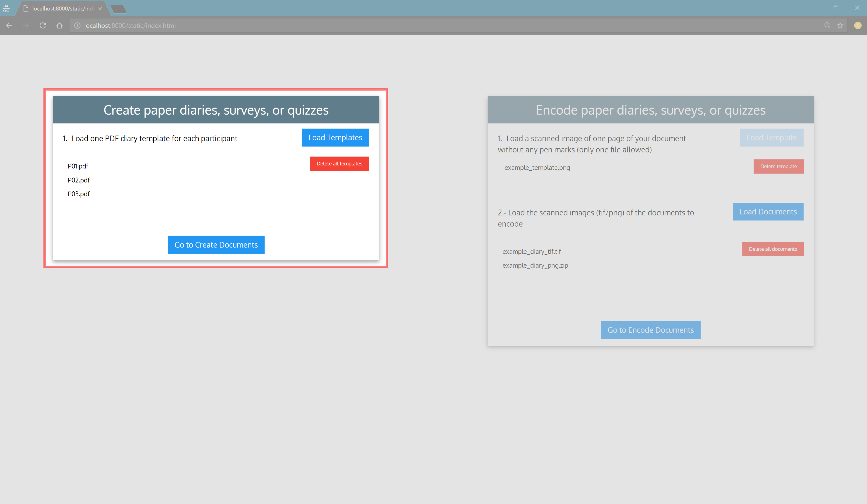The height and width of the screenshot is (504, 867).
Task: Click Go to Encode Documents button
Action: [651, 330]
